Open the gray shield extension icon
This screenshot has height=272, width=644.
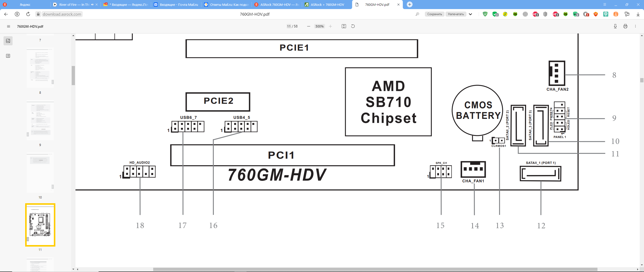pos(545,14)
